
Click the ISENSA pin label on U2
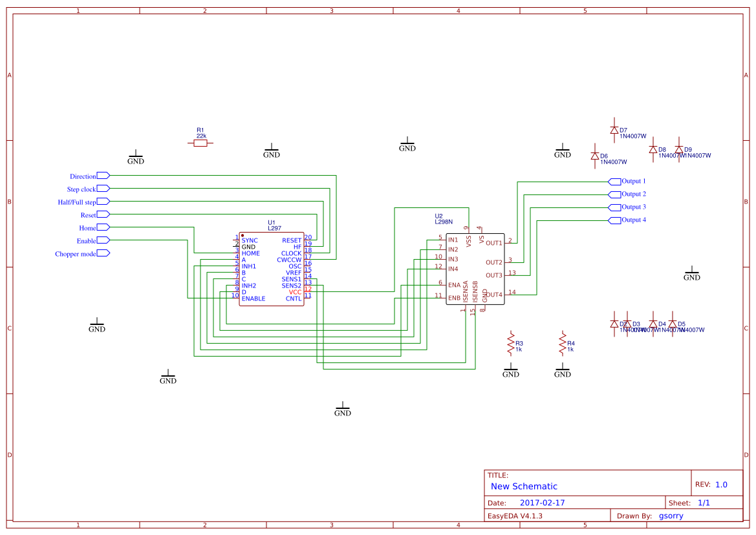click(465, 292)
